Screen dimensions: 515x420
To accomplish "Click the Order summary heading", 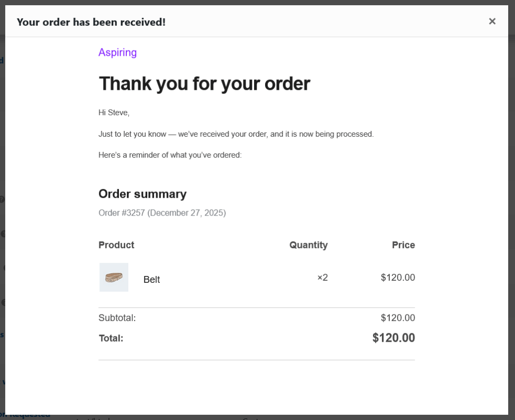I will pyautogui.click(x=142, y=194).
